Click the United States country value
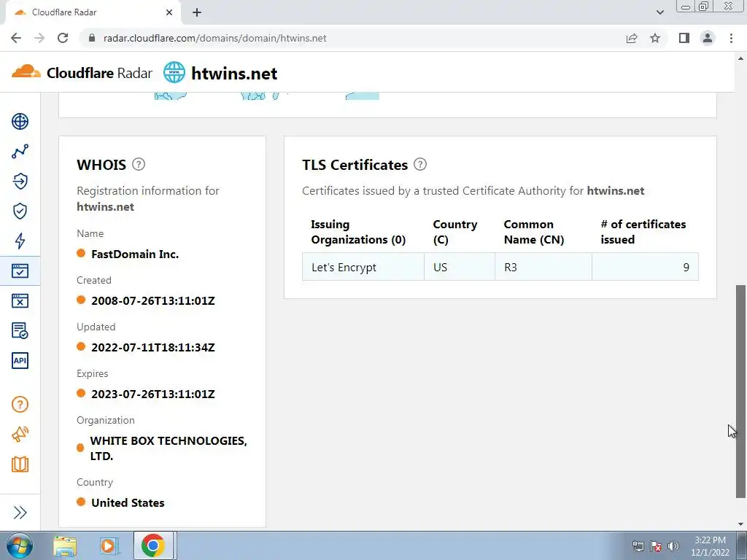This screenshot has height=560, width=747. pyautogui.click(x=128, y=503)
